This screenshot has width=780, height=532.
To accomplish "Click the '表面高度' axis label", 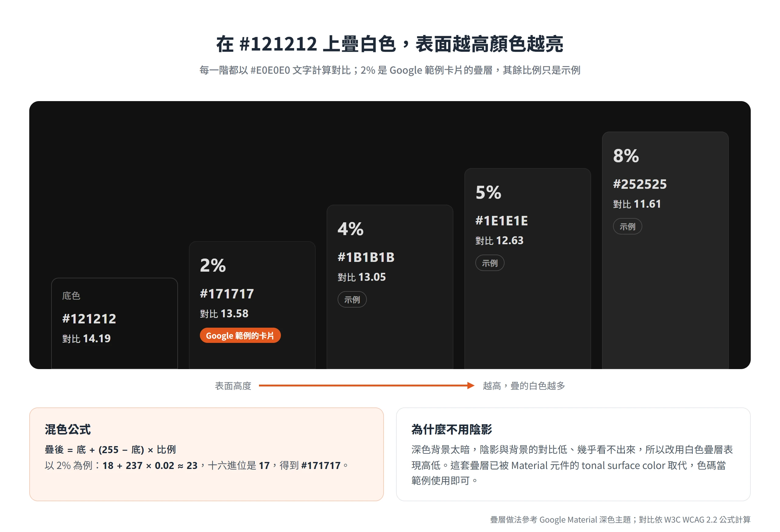I will 233,386.
